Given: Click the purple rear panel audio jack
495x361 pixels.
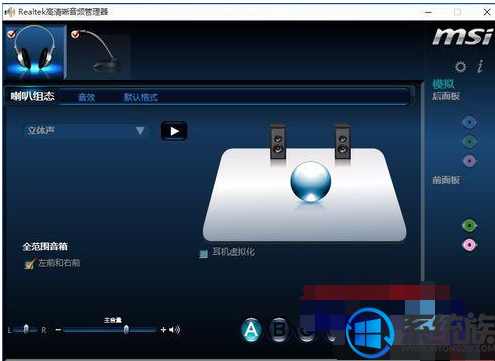Looking at the screenshot, I should pyautogui.click(x=469, y=161).
